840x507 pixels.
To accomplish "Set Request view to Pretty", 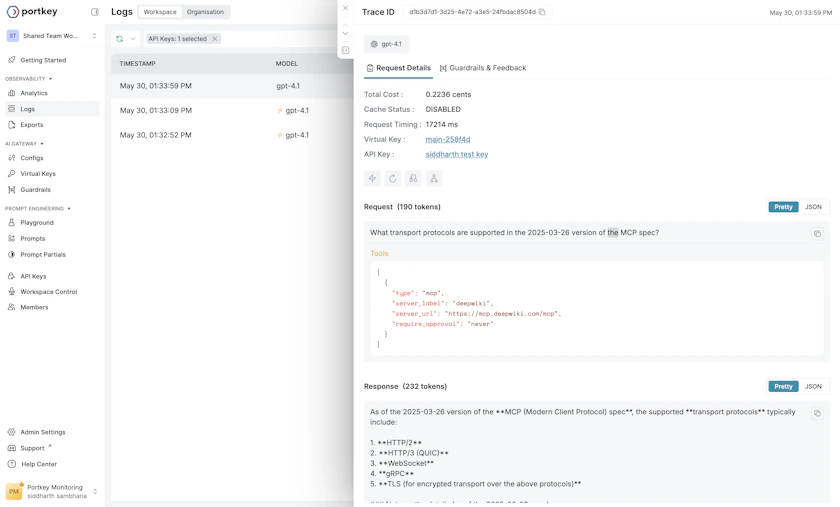I will point(783,207).
